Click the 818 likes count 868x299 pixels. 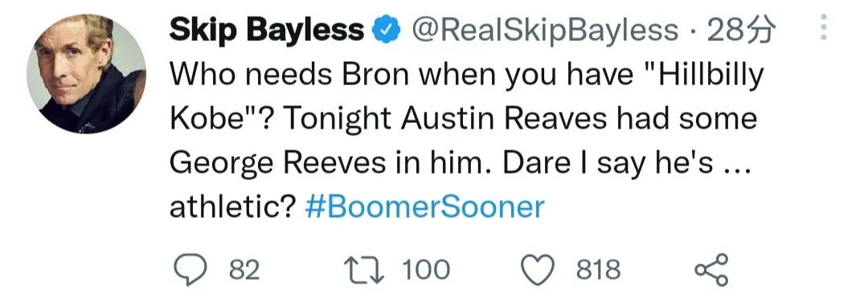coord(599,270)
